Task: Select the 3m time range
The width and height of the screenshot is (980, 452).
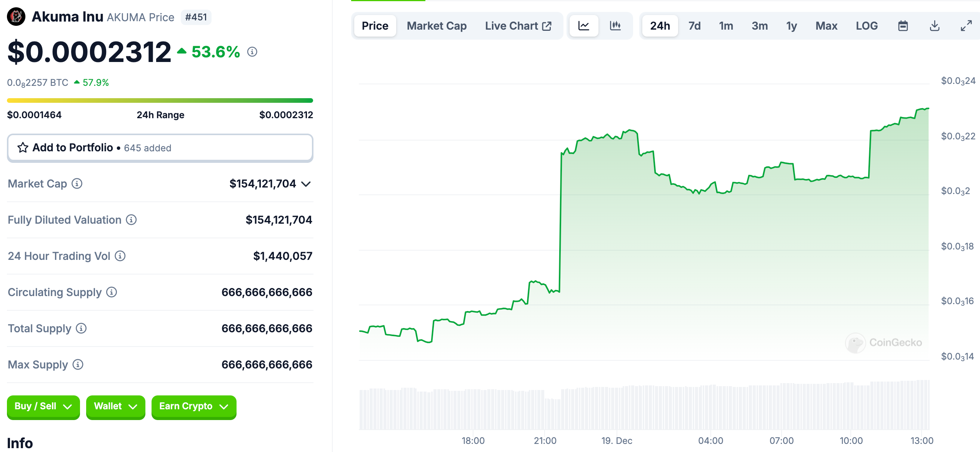Action: click(760, 26)
